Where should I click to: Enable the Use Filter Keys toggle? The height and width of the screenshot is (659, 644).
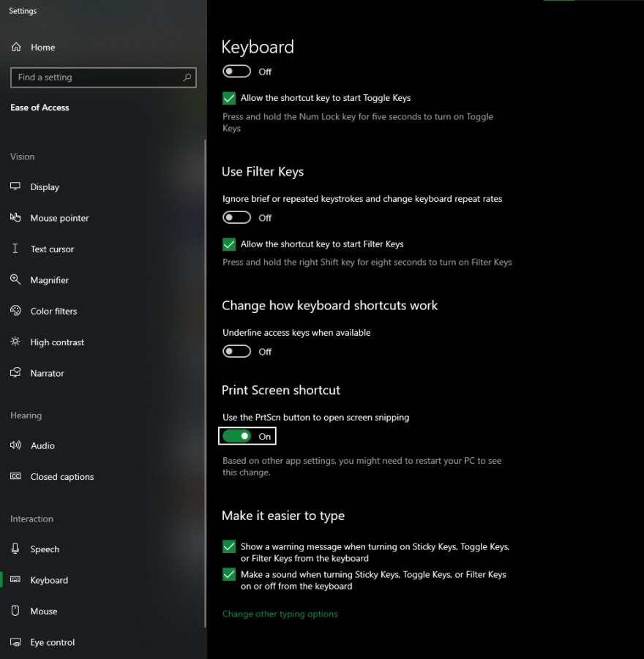237,217
